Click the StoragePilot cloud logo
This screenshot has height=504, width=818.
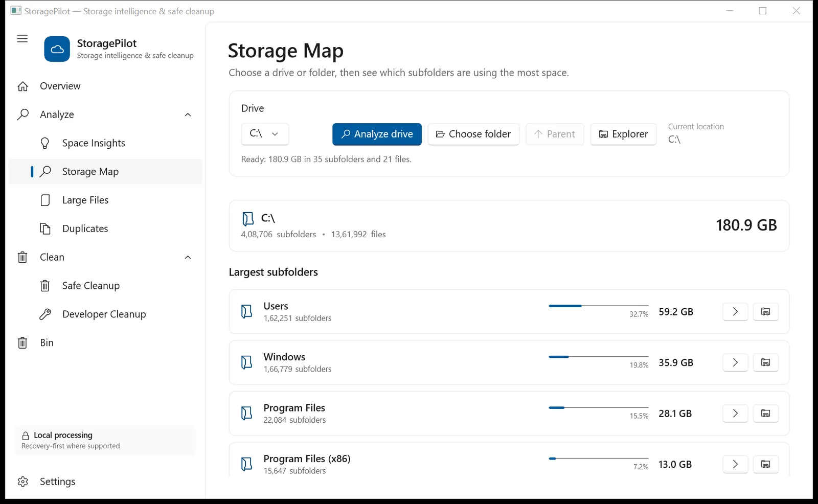57,49
